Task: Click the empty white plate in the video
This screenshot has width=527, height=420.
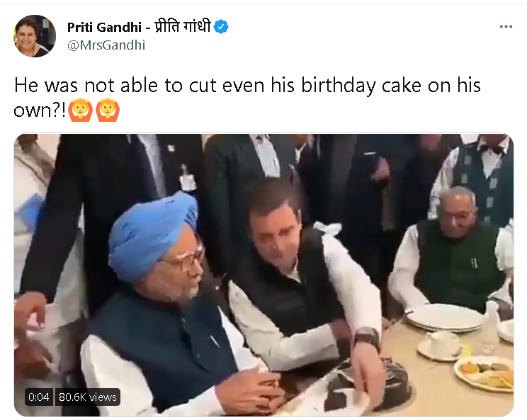Action: tap(445, 316)
